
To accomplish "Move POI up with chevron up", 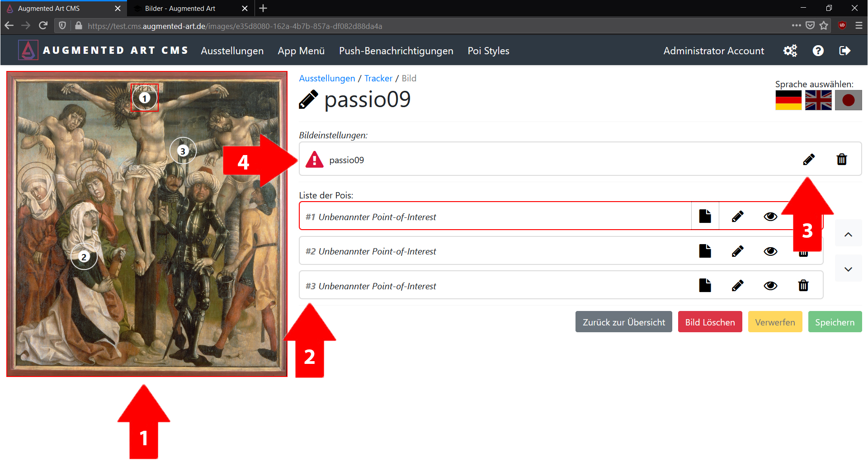I will (x=848, y=234).
